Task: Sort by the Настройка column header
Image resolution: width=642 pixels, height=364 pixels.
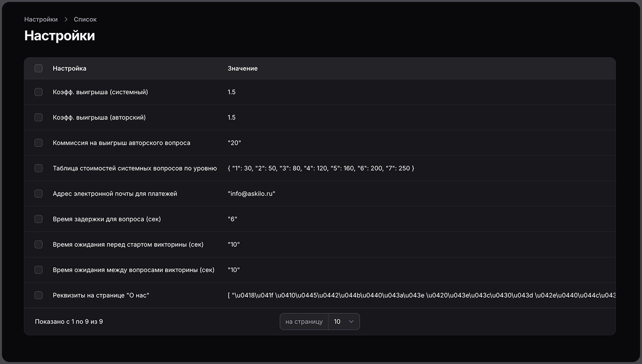Action: pos(69,68)
